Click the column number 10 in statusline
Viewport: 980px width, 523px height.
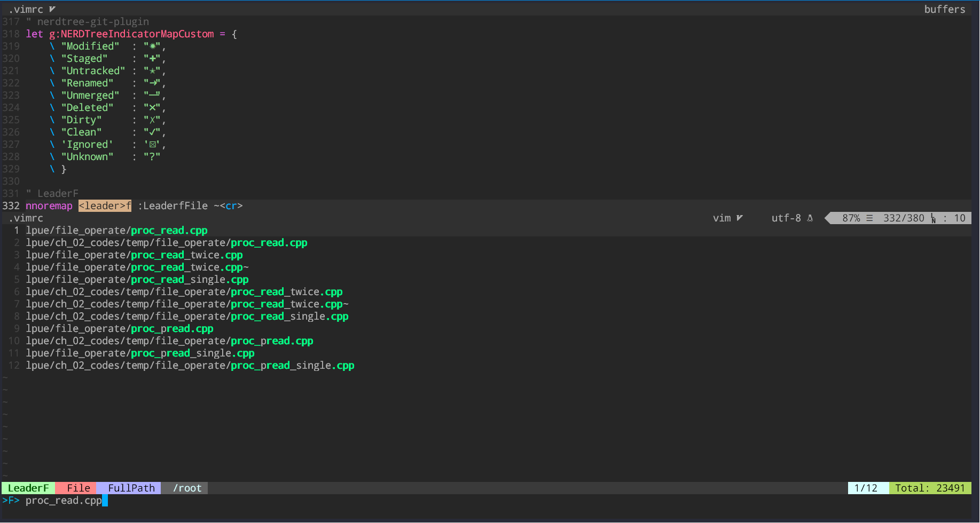coord(960,218)
